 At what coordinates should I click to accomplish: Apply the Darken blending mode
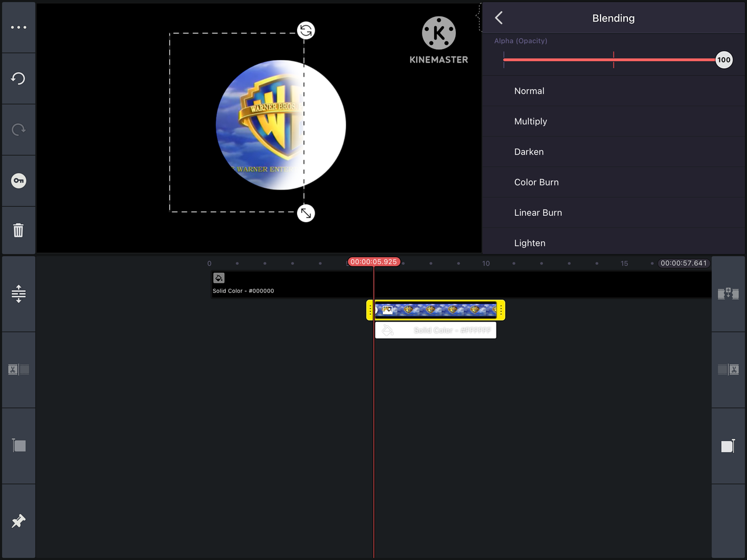tap(613, 152)
